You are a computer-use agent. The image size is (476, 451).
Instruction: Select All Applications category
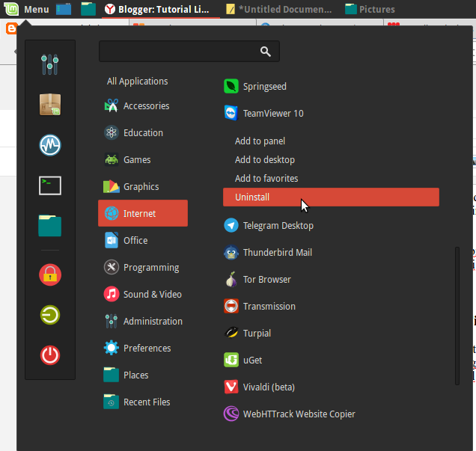point(137,82)
